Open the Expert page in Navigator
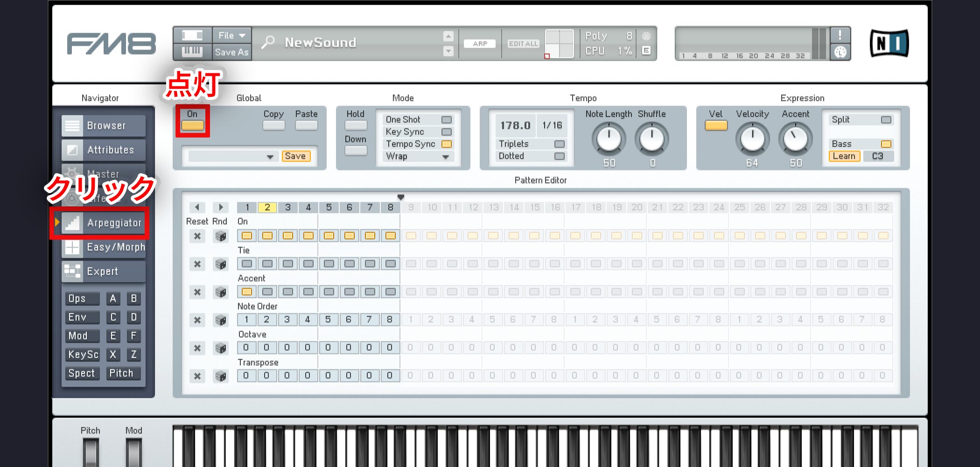Viewport: 980px width, 467px height. click(x=104, y=271)
